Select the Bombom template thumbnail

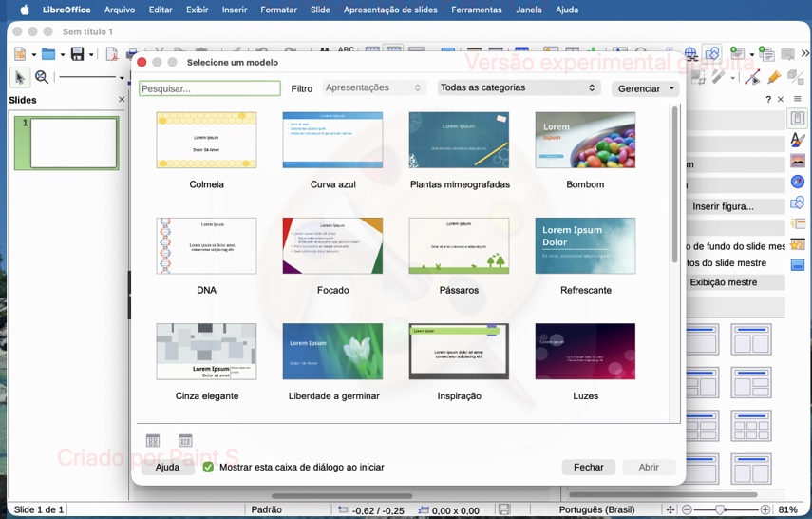coord(585,140)
